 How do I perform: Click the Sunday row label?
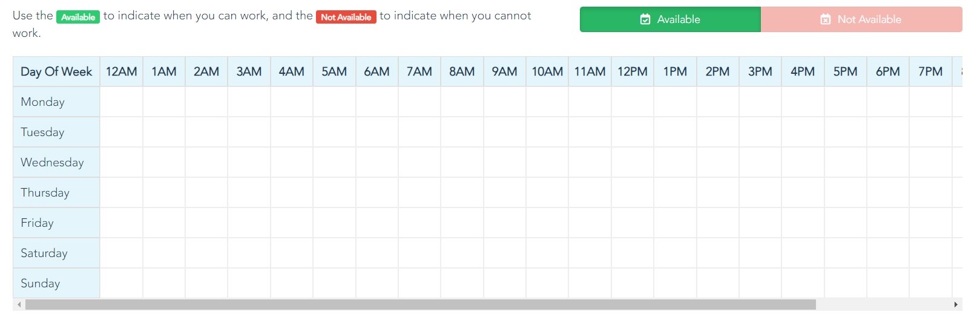[56, 283]
